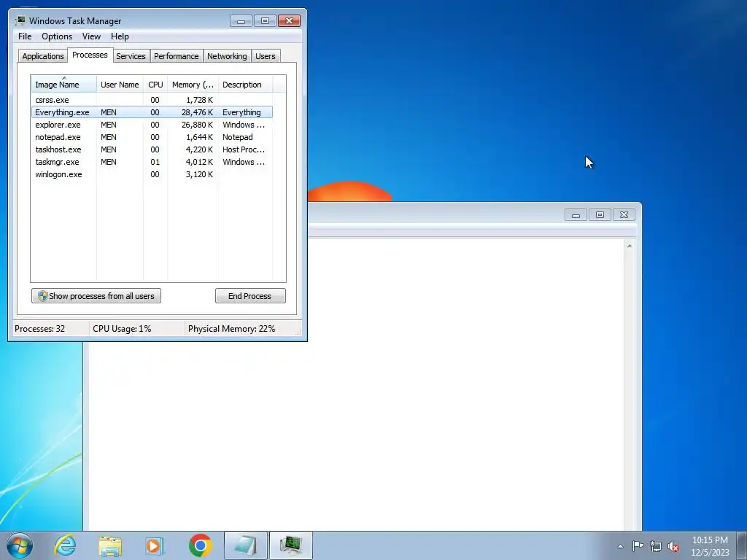
Task: Open Action Center flag icon
Action: point(638,546)
